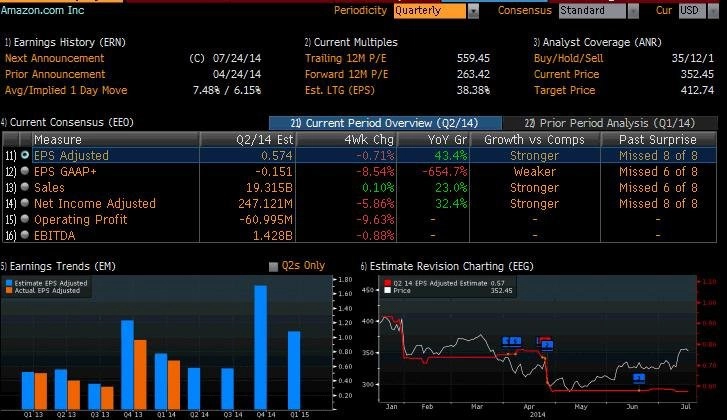This screenshot has height=420, width=727.
Task: Select the EBITDA radio button
Action: pyautogui.click(x=25, y=235)
